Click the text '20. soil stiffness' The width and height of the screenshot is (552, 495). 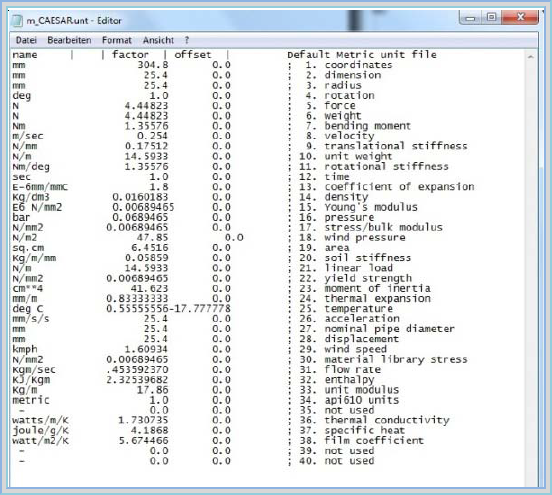(355, 258)
